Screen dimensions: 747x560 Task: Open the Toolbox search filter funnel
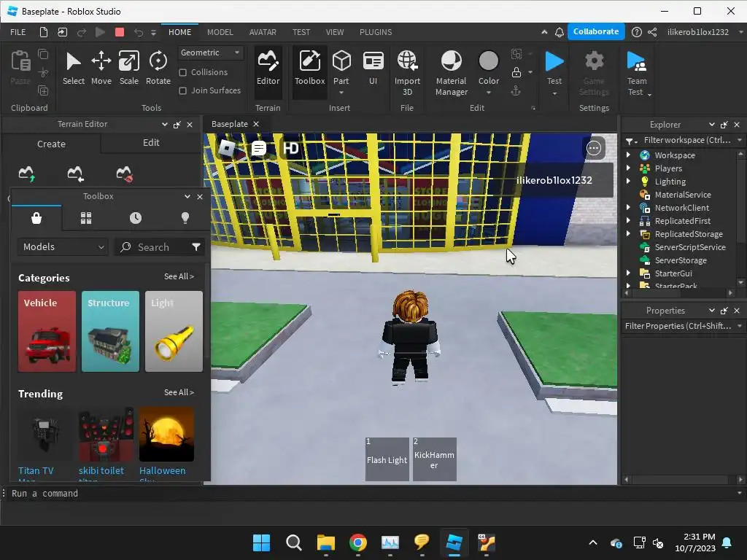click(196, 246)
